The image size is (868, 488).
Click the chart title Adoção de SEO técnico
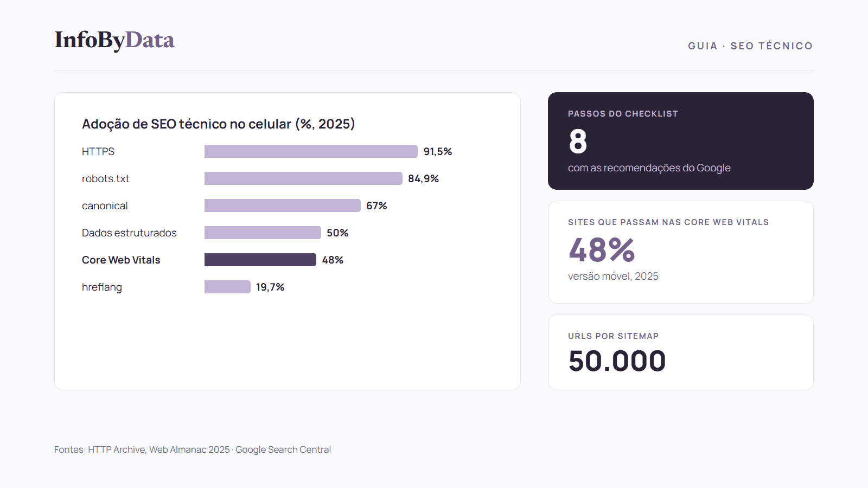click(218, 124)
